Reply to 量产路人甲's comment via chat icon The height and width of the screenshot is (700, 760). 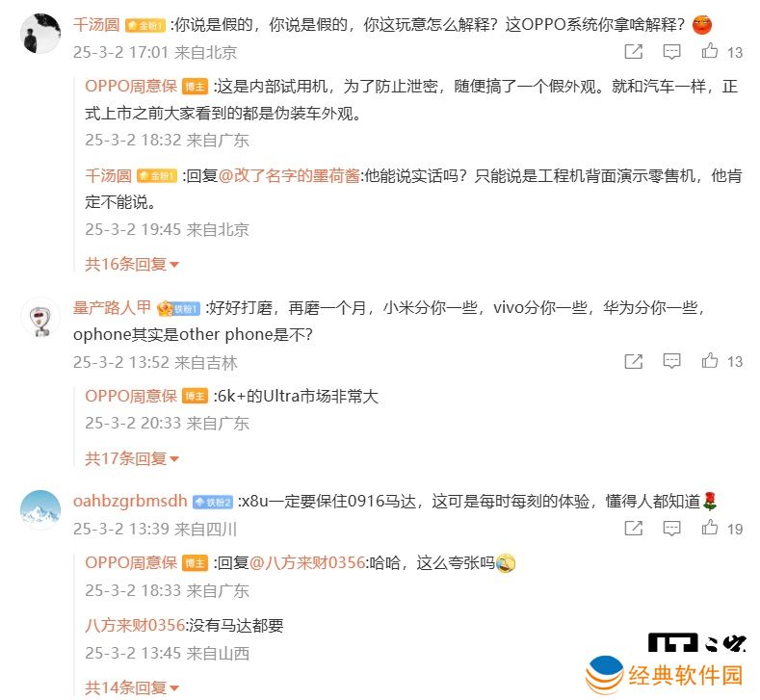671,361
